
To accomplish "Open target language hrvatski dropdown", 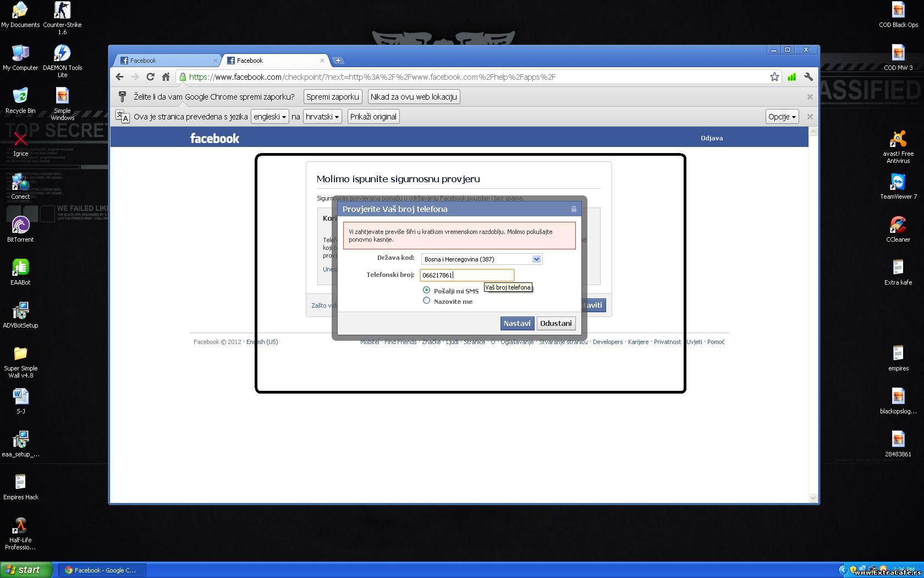I will (322, 117).
